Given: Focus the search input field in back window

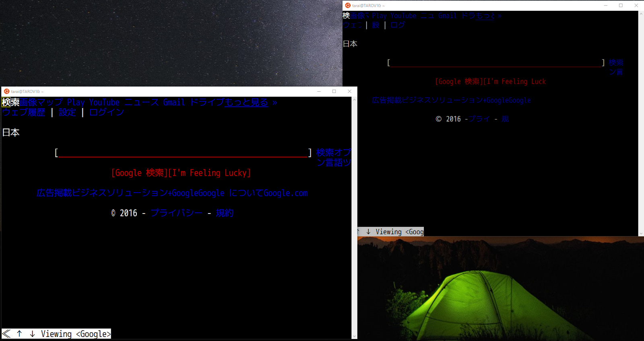Looking at the screenshot, I should coord(495,63).
